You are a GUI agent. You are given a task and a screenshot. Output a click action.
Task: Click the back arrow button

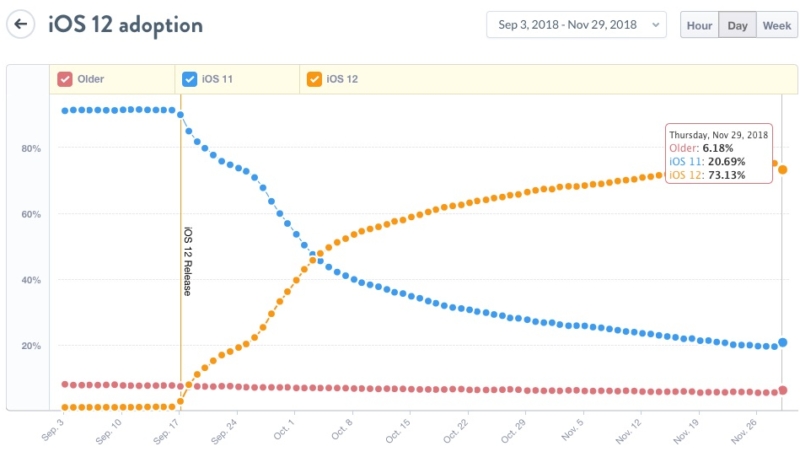click(x=22, y=23)
